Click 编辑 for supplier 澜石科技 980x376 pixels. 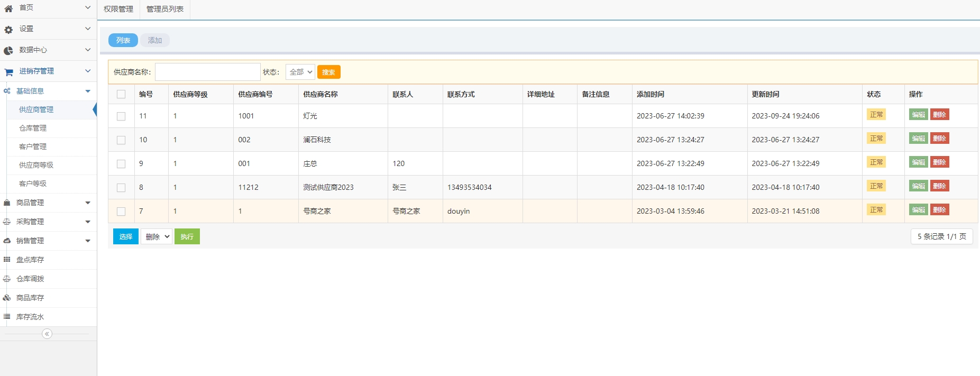(x=918, y=139)
